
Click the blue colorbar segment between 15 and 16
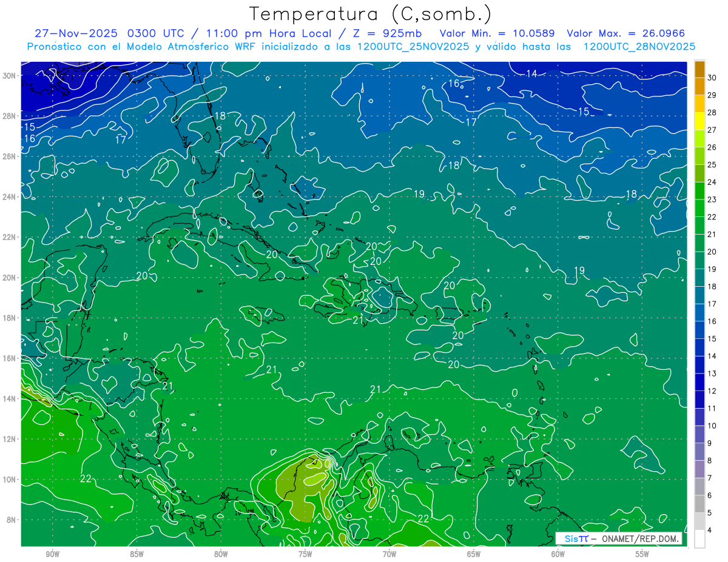pos(699,330)
